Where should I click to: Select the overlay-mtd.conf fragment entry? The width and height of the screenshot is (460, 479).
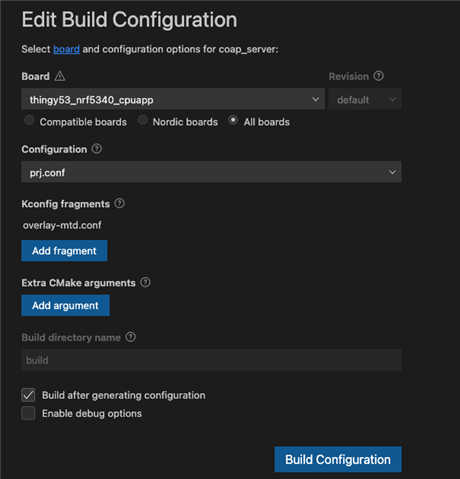(62, 225)
